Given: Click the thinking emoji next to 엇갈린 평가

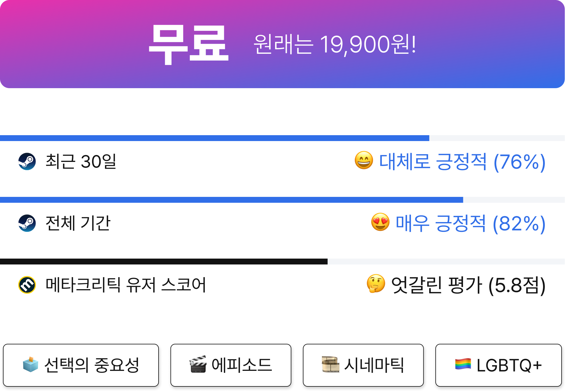Looking at the screenshot, I should point(376,284).
